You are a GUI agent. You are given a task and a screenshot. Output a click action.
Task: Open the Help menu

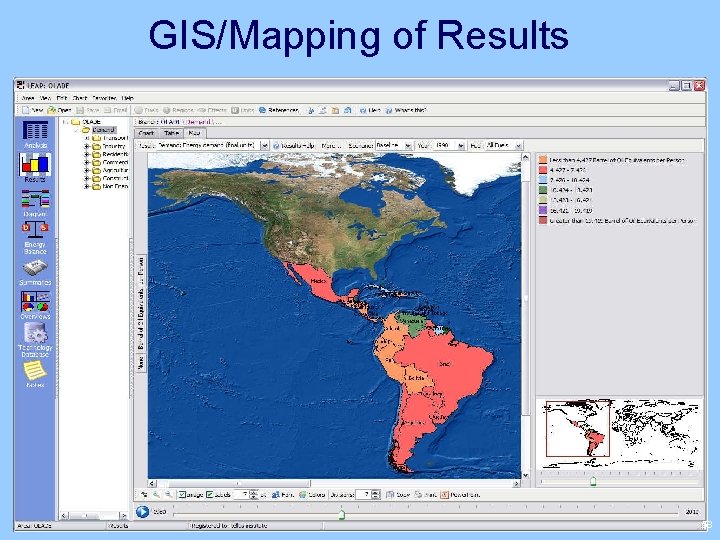tap(128, 98)
